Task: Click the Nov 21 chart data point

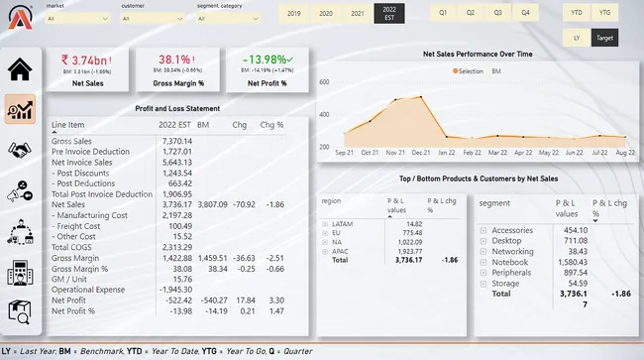Action: [x=395, y=100]
